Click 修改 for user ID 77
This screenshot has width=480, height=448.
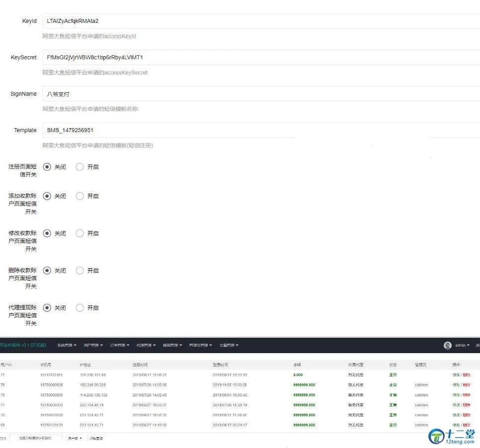click(x=456, y=375)
